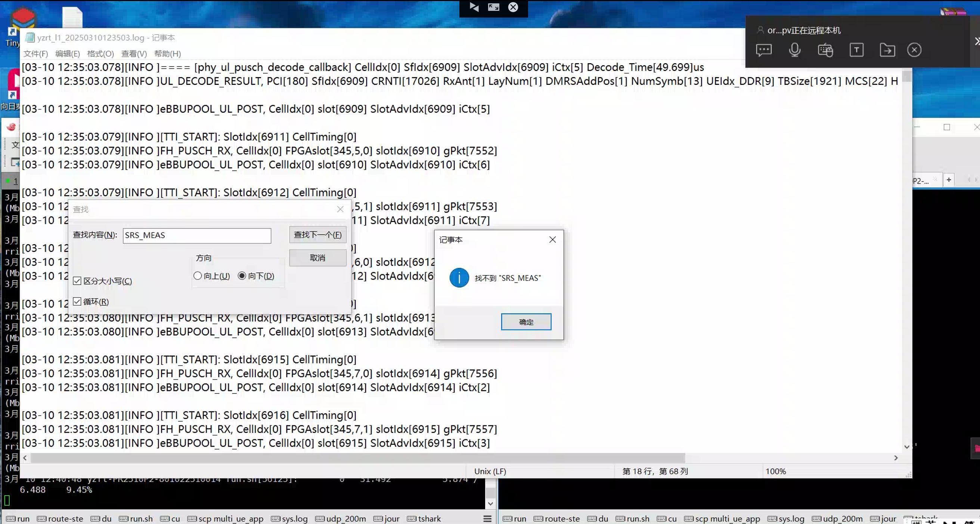Open the 文件(F) menu in Notepad
Image resolution: width=980 pixels, height=524 pixels.
coord(35,54)
